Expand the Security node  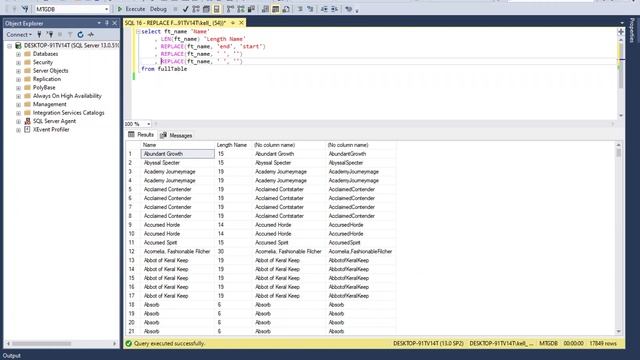click(18, 62)
